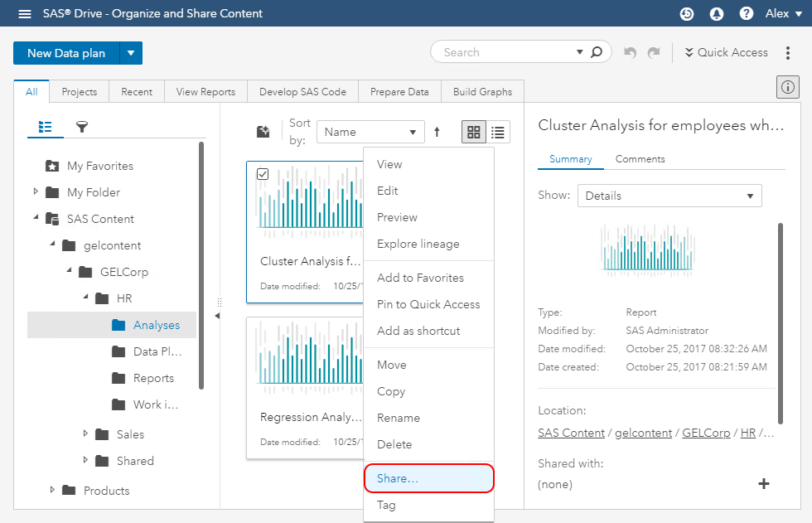Open the notifications bell icon
The width and height of the screenshot is (812, 523).
pos(716,13)
